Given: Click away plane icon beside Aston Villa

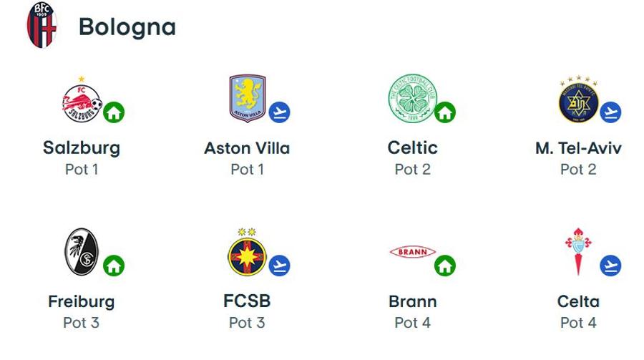Looking at the screenshot, I should tap(279, 112).
